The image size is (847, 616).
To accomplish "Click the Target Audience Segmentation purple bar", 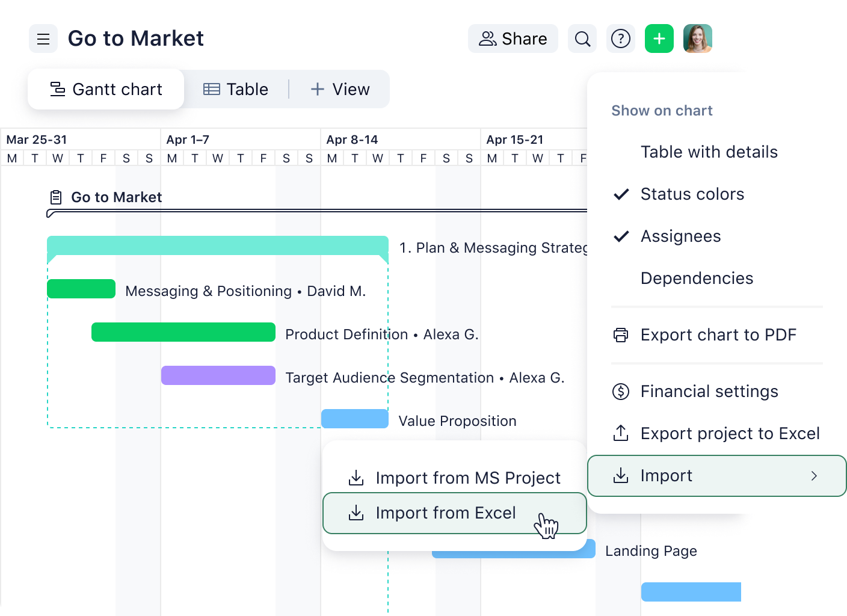I will pyautogui.click(x=218, y=375).
